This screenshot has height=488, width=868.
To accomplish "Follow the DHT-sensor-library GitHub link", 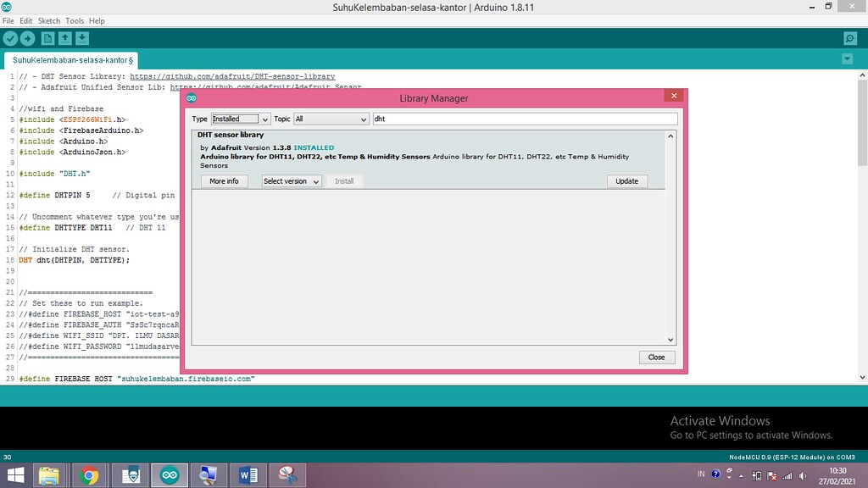I will coord(232,76).
